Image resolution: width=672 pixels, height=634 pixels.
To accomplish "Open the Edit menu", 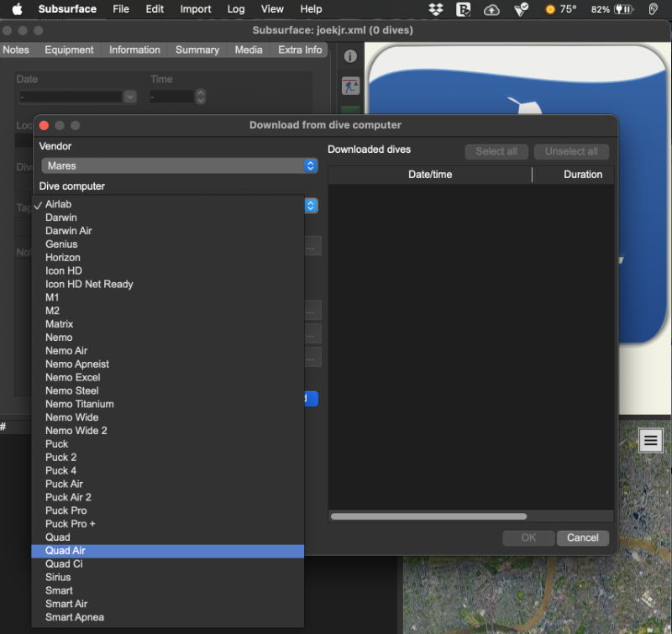I will point(155,9).
